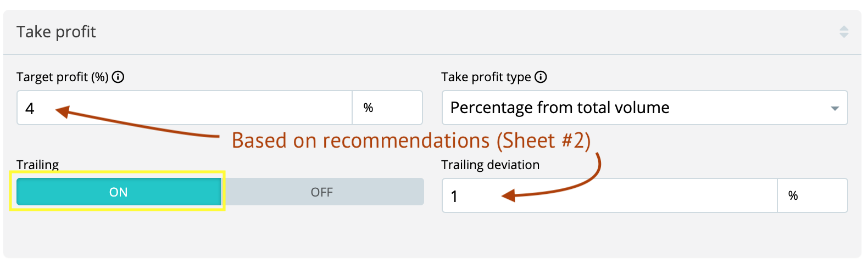Screen dimensions: 868x269
Task: Click the info icon beside Target profit
Action: tap(118, 77)
